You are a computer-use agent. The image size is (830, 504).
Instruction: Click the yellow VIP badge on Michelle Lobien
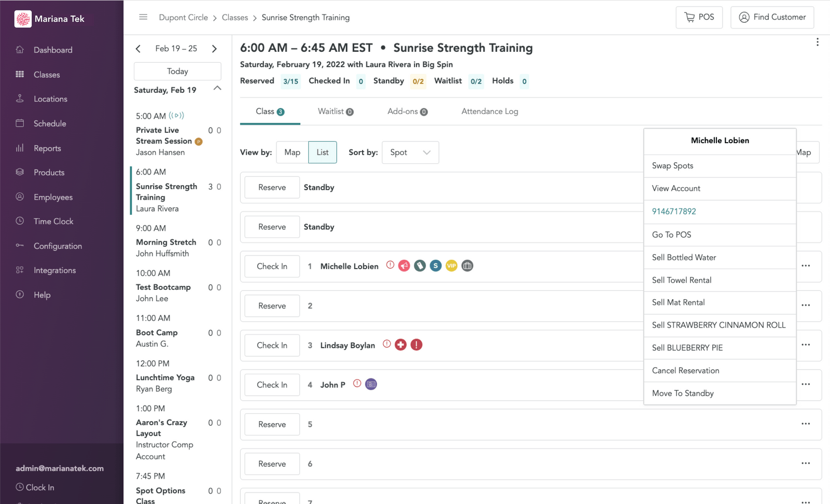451,266
